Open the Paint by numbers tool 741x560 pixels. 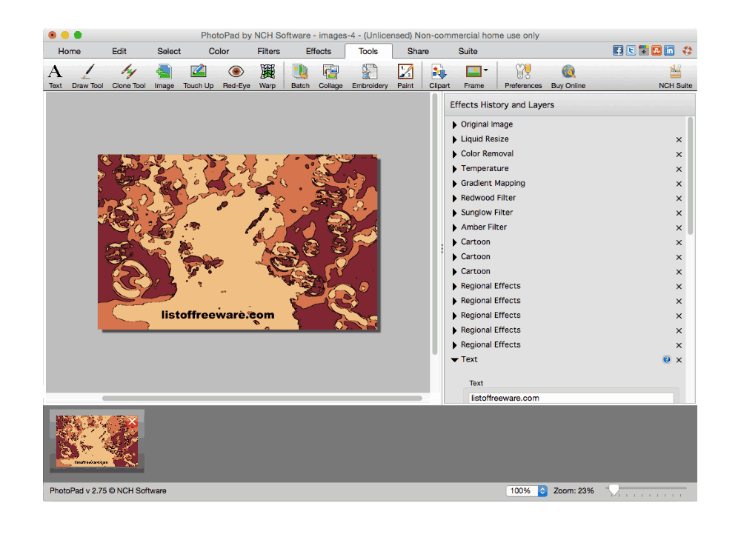(405, 76)
